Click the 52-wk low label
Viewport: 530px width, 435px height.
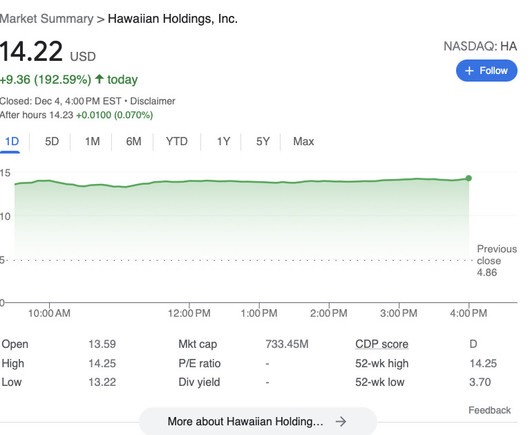tap(380, 382)
